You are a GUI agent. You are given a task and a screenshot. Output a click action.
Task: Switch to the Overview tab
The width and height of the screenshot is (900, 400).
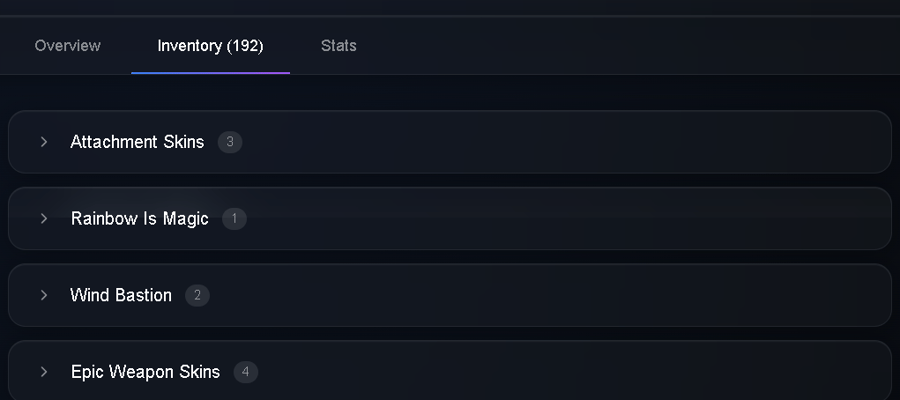point(67,46)
